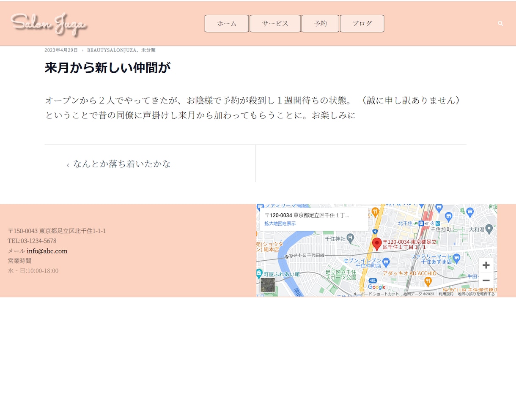Click the 大和湯 map marker

point(489,229)
